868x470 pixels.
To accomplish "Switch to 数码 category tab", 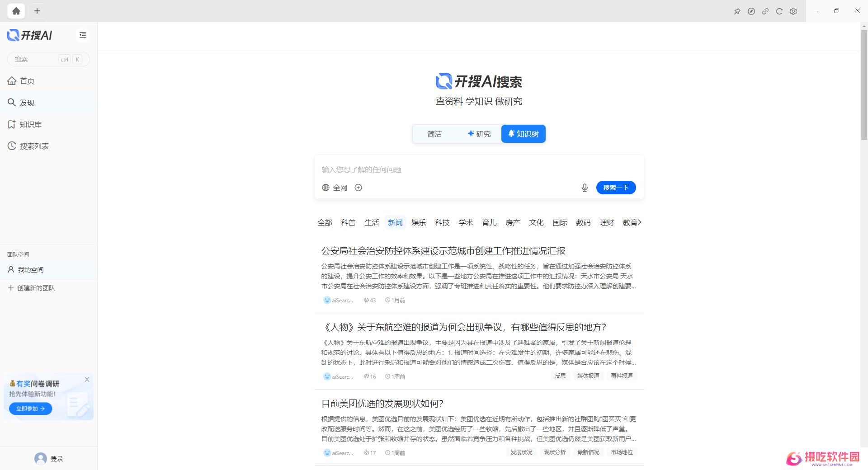I will click(583, 222).
